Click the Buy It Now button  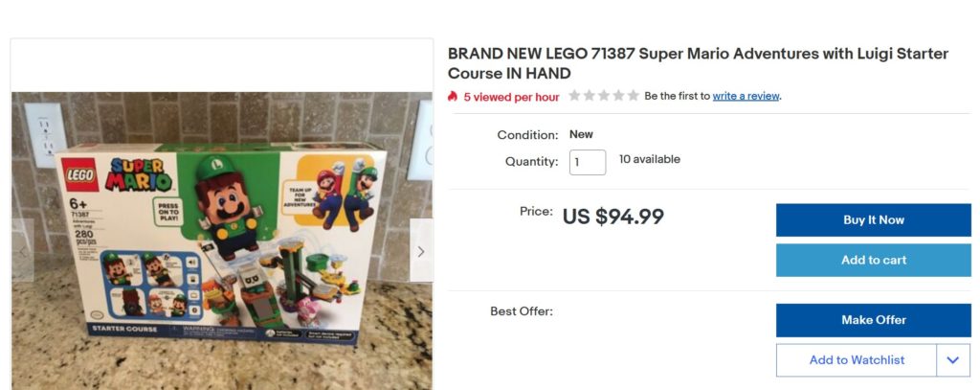point(873,219)
